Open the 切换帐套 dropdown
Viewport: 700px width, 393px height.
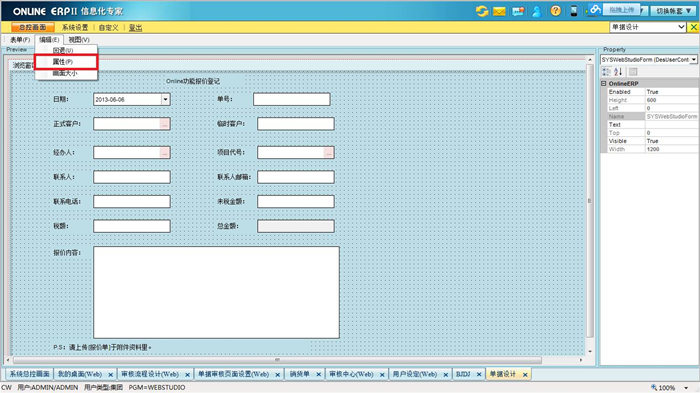(x=673, y=11)
